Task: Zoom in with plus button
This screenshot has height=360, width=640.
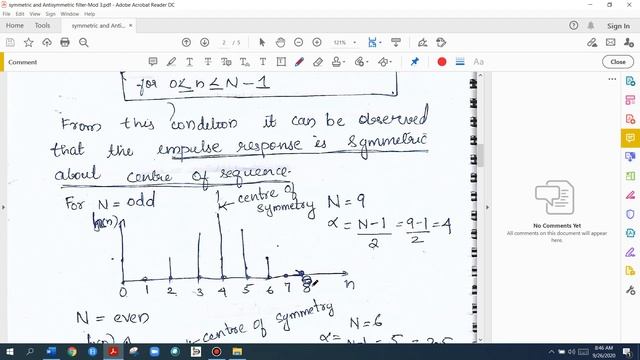Action: tap(317, 42)
